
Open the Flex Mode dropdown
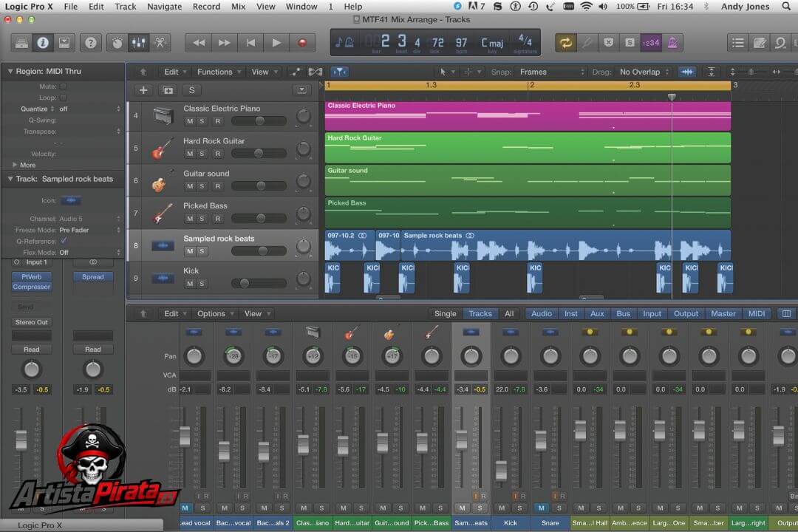(89, 253)
